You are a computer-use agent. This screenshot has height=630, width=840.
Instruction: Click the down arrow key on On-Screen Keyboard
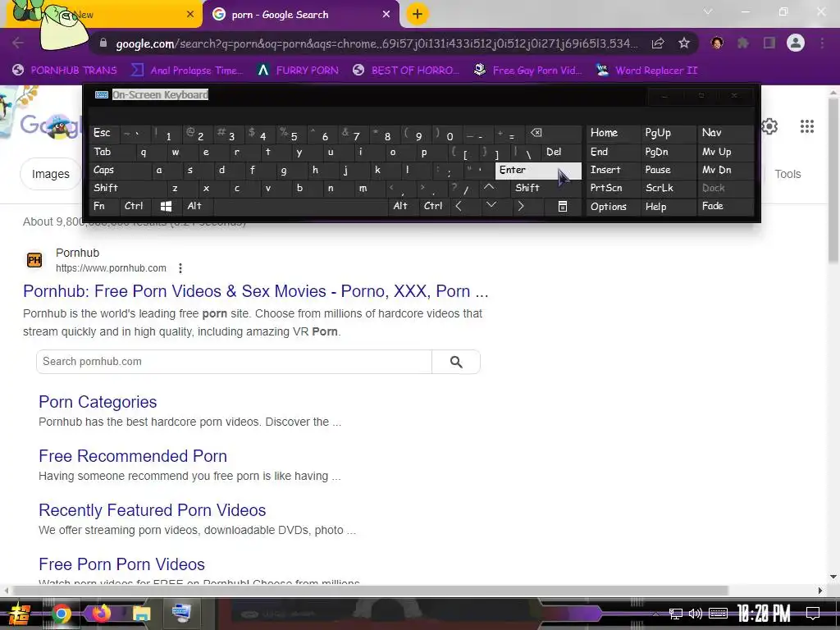(491, 206)
